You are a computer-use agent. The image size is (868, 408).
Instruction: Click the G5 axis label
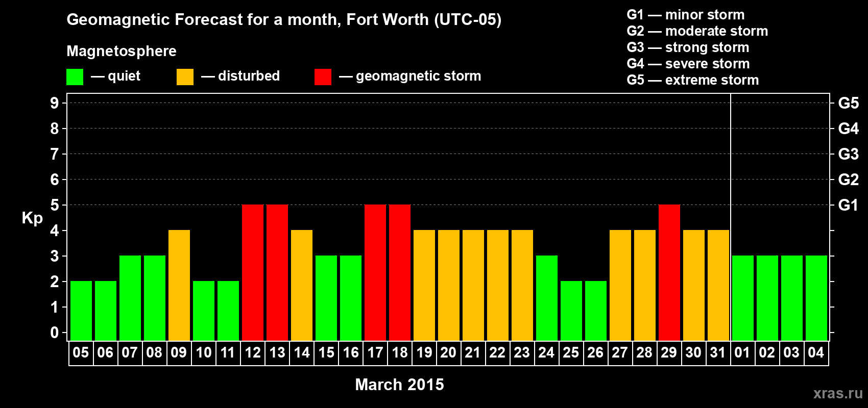(849, 103)
